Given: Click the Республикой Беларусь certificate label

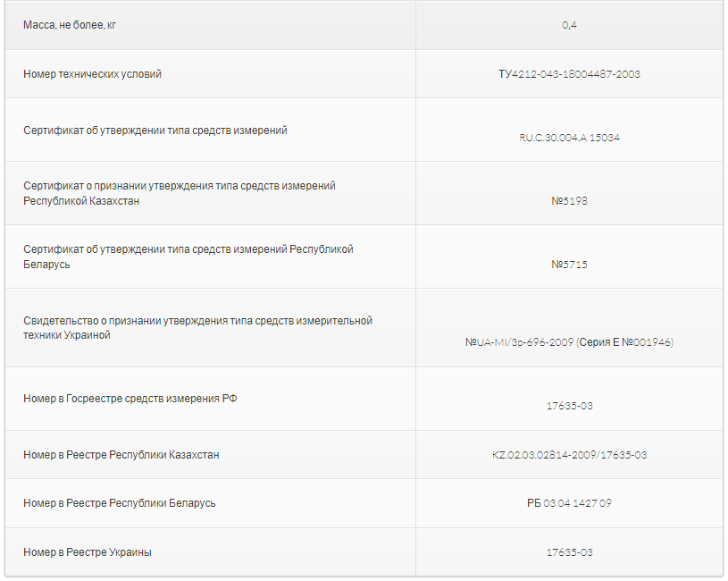Looking at the screenshot, I should point(188,257).
